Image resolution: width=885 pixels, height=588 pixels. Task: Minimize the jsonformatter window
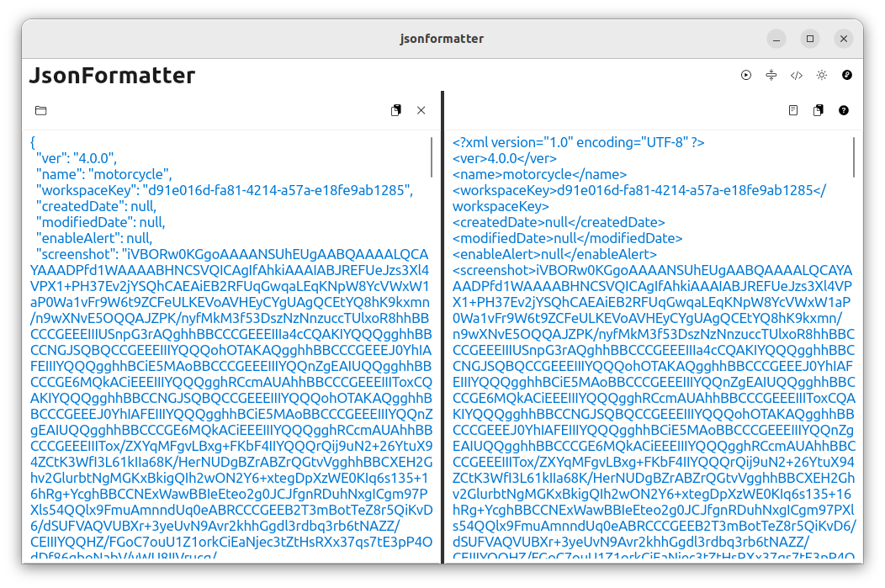[x=776, y=39]
